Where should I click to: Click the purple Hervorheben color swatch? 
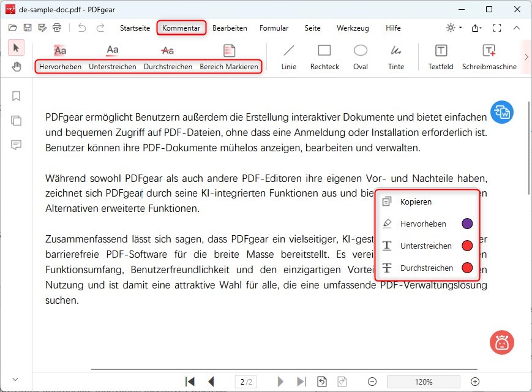467,224
